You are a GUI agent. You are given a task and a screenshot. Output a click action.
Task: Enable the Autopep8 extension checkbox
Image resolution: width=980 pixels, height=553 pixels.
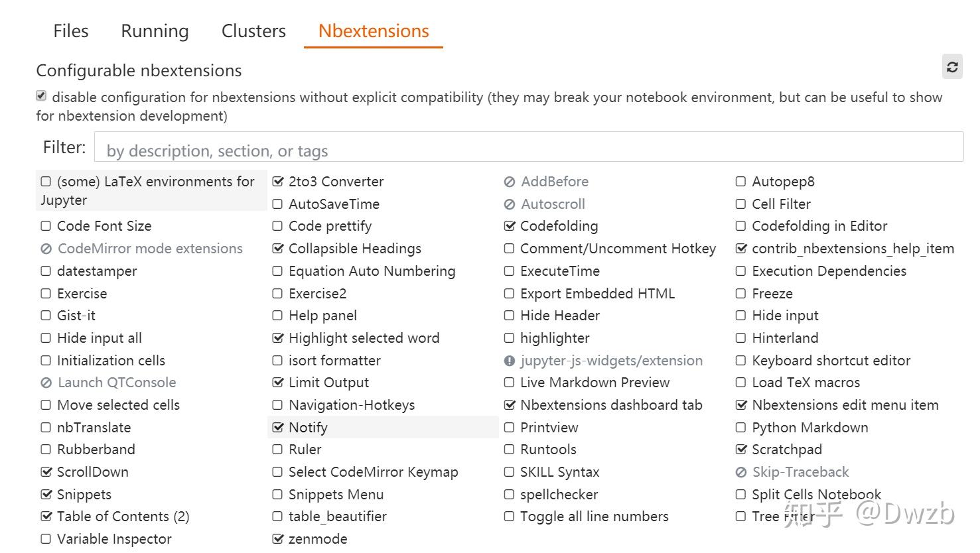740,182
